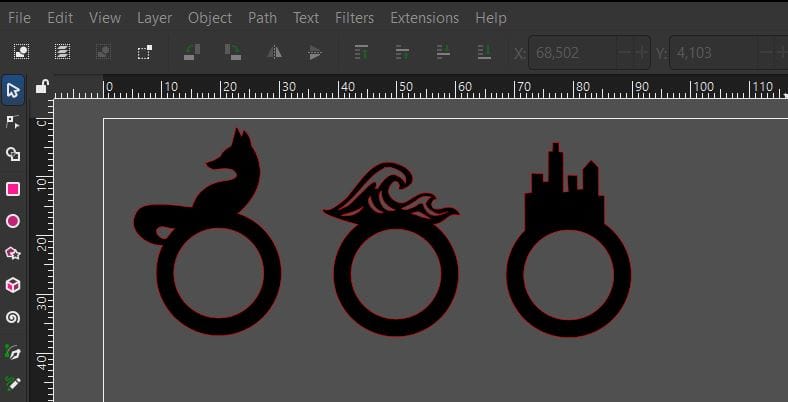
Task: Activate the Shape Builder tool
Action: pyautogui.click(x=13, y=155)
